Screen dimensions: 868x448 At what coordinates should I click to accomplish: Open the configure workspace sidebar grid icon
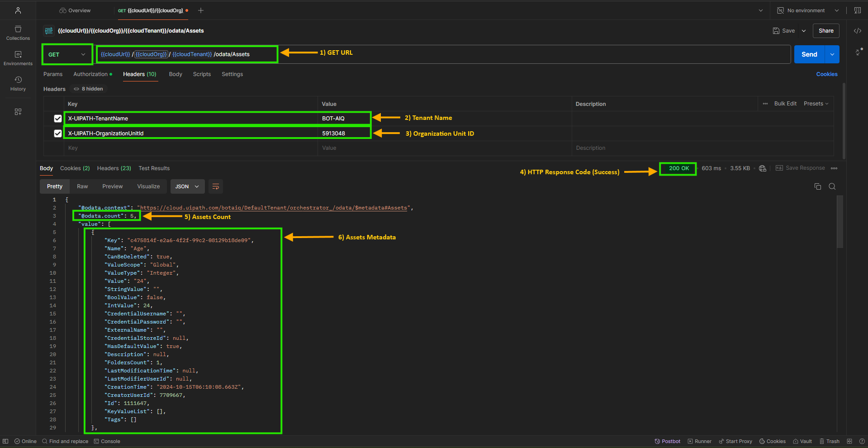(x=18, y=112)
